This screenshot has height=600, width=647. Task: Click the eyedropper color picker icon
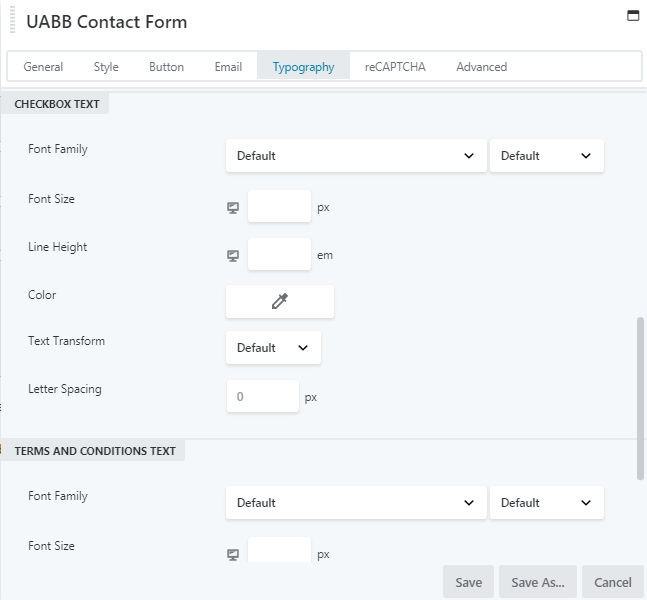tap(280, 301)
